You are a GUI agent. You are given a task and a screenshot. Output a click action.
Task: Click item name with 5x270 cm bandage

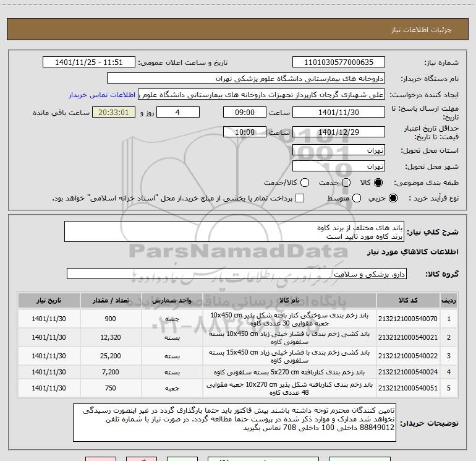(289, 373)
